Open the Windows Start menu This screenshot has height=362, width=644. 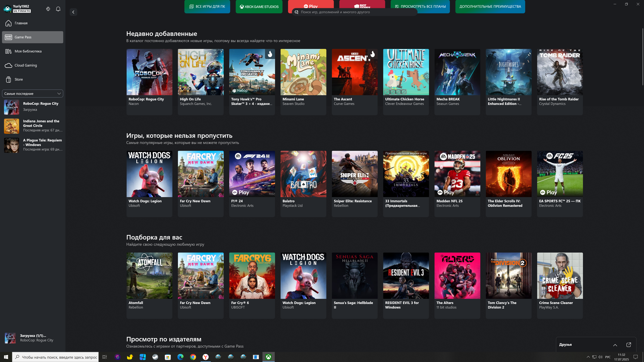coord(6,357)
